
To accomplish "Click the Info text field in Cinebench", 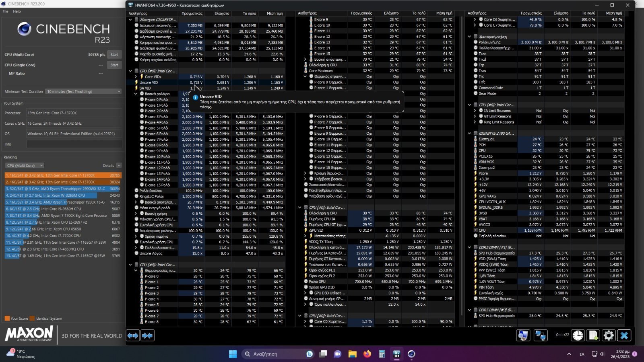I will (x=74, y=144).
